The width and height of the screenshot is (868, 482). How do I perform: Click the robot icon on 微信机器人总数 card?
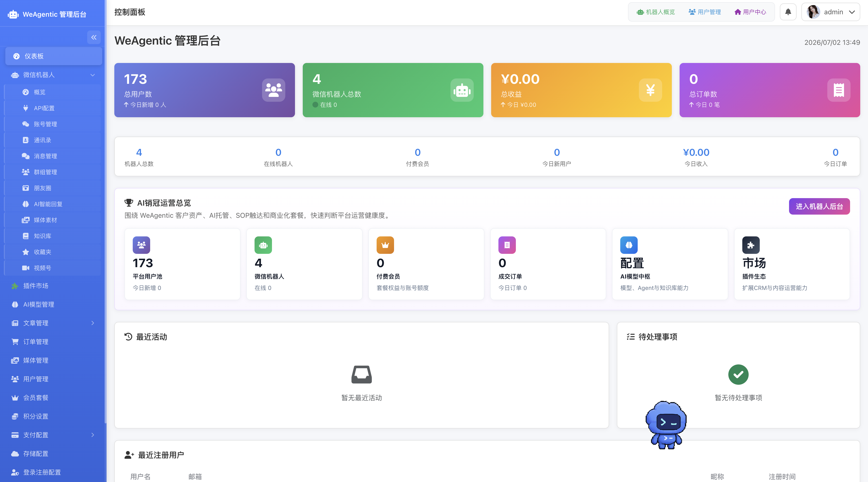462,90
